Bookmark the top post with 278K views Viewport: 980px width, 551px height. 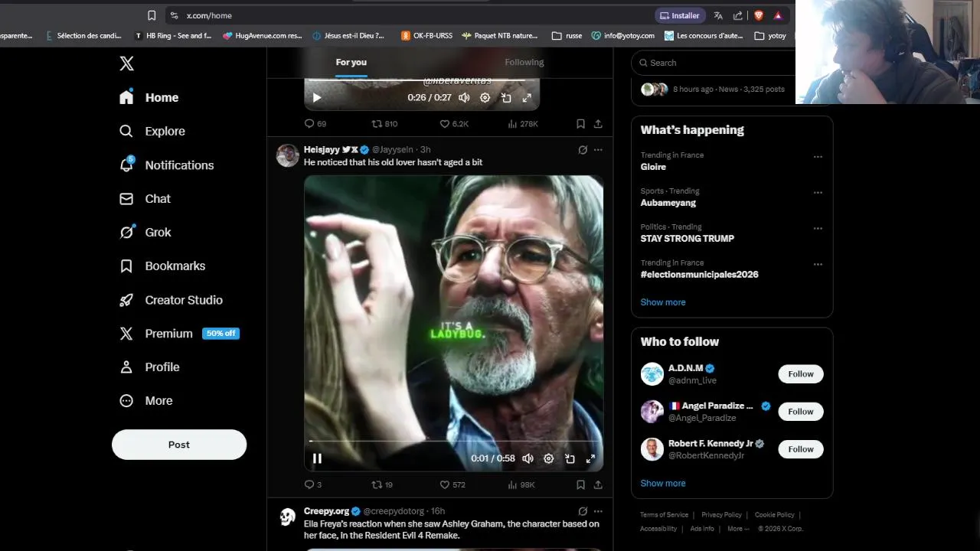click(580, 123)
